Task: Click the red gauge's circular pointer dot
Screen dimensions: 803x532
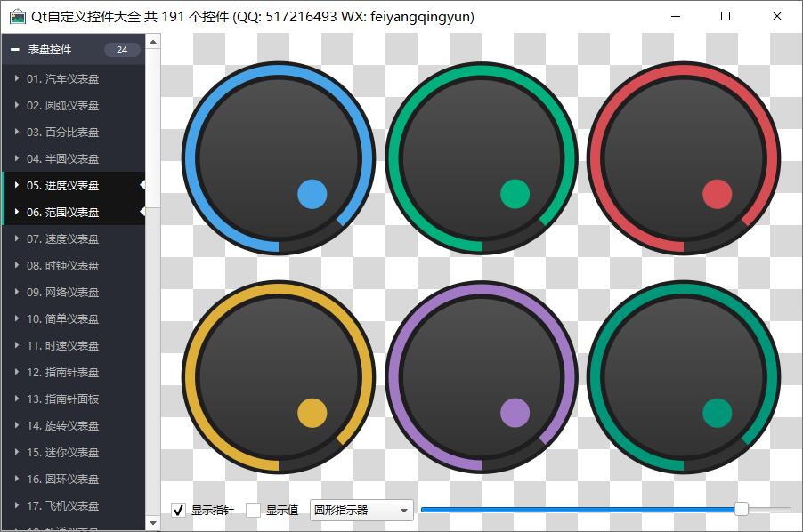Action: click(x=717, y=194)
